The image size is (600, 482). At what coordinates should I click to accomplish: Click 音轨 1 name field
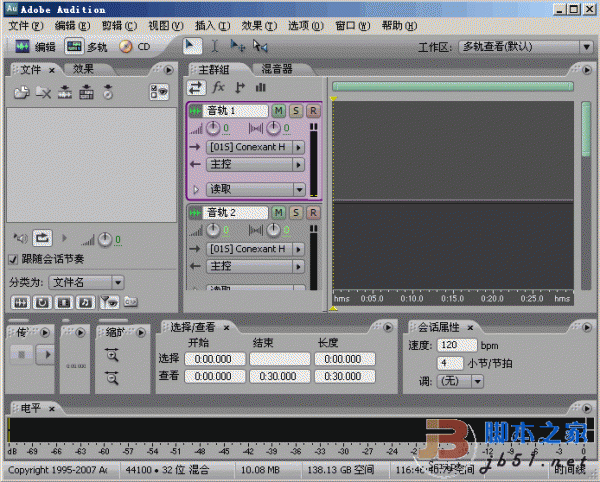point(235,111)
